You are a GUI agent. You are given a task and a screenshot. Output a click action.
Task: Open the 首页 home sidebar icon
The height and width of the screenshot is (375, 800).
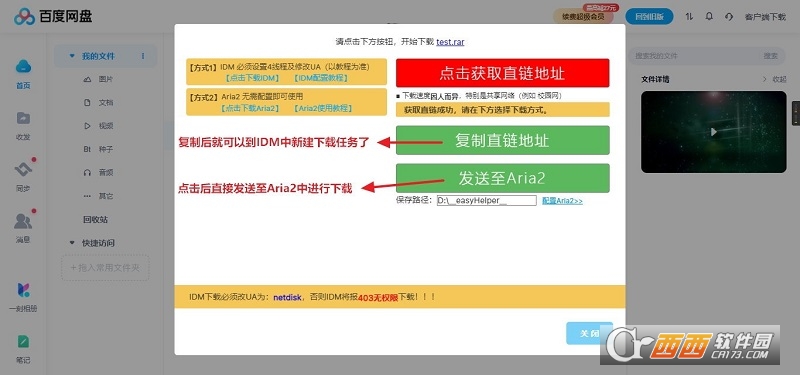coord(23,66)
